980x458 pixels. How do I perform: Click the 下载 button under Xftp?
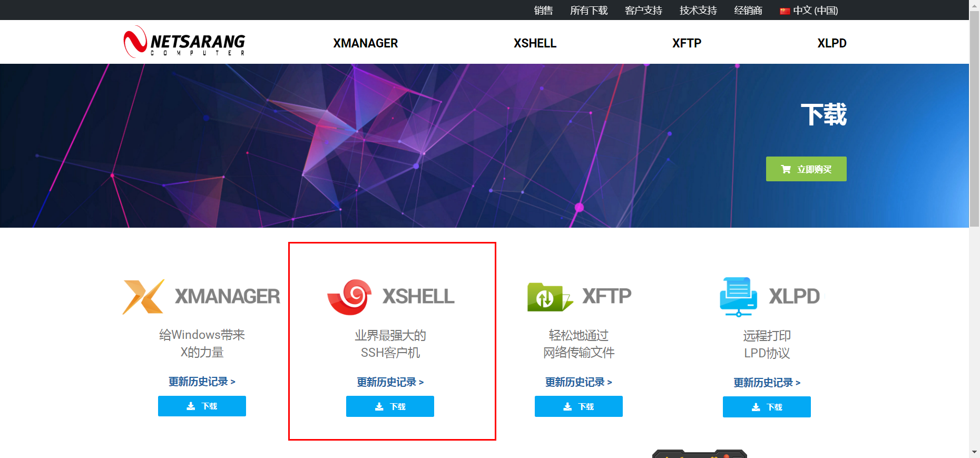pos(579,406)
